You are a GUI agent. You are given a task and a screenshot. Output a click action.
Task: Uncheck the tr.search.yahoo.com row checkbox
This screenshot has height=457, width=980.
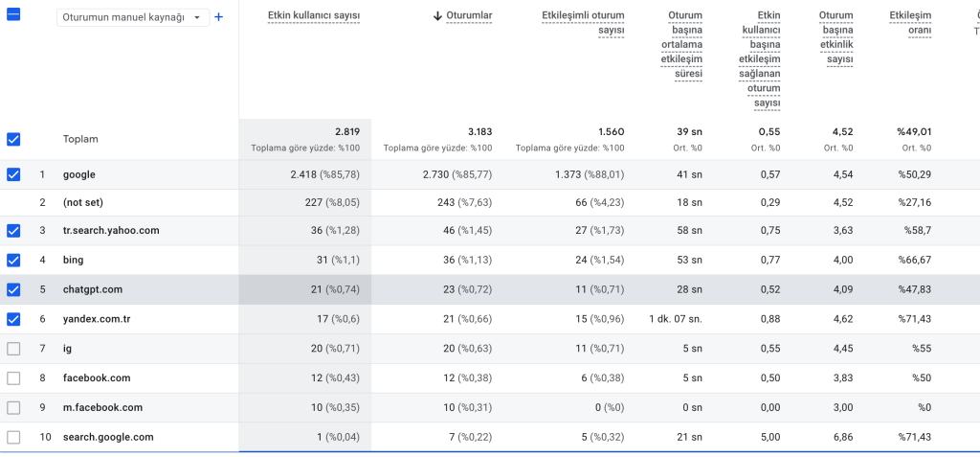(13, 231)
